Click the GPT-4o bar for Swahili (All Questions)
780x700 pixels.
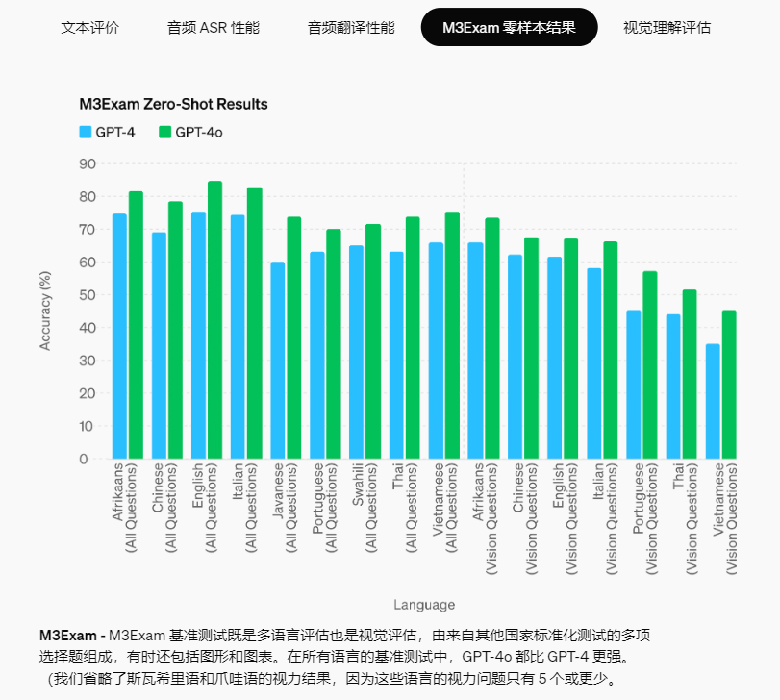coord(373,341)
